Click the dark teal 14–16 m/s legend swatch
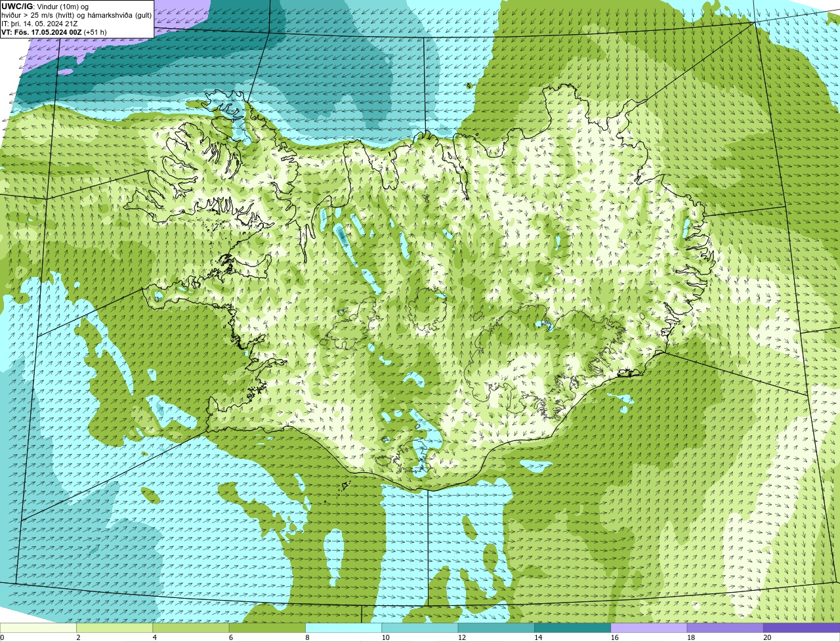Image resolution: width=840 pixels, height=642 pixels. [x=573, y=628]
